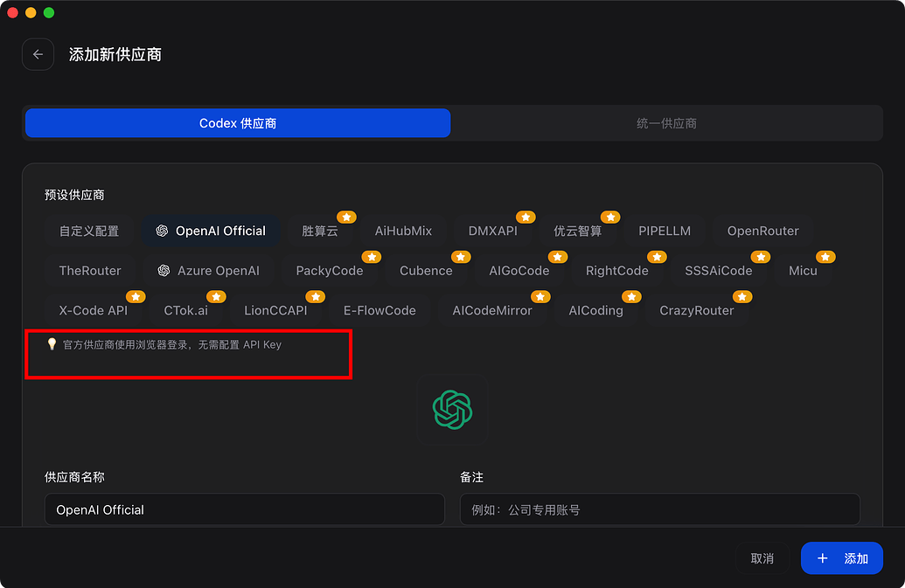Viewport: 905px width, 588px height.
Task: Click the star badge on RightCode
Action: click(657, 257)
